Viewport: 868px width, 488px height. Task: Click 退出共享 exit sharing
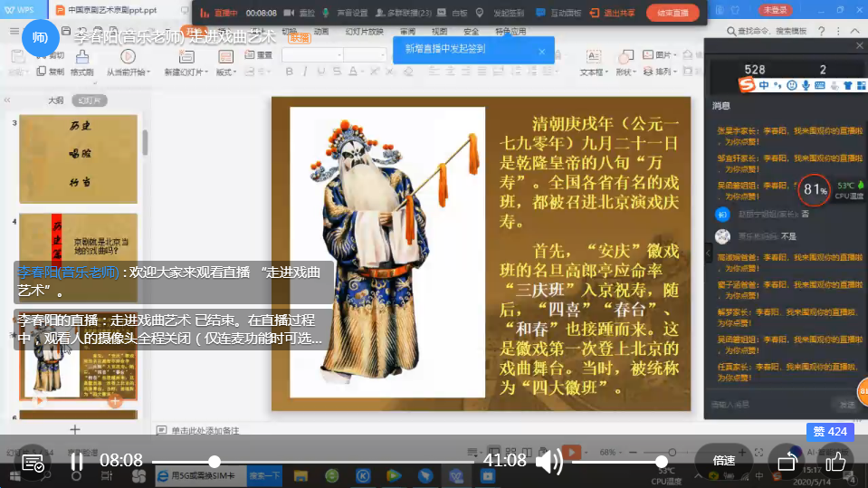click(x=613, y=13)
